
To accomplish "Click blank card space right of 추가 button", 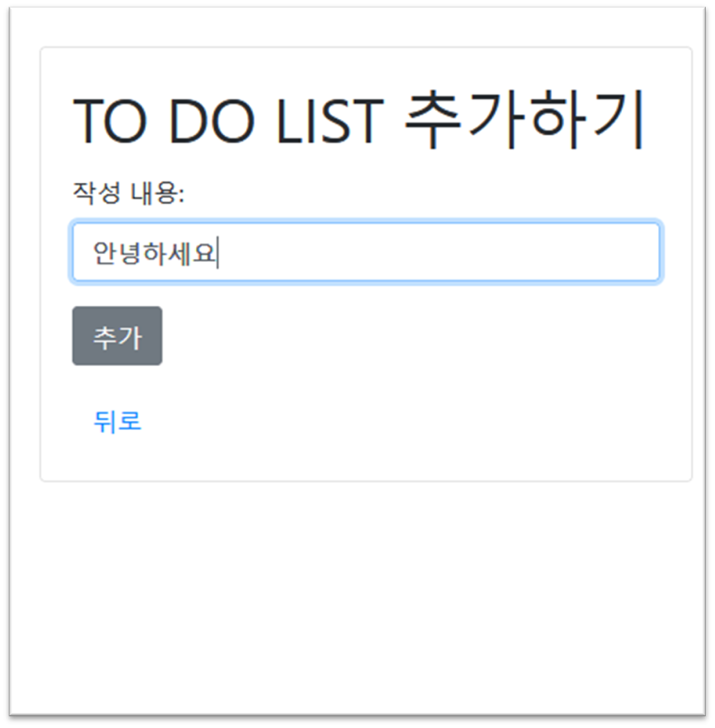I will (x=417, y=335).
